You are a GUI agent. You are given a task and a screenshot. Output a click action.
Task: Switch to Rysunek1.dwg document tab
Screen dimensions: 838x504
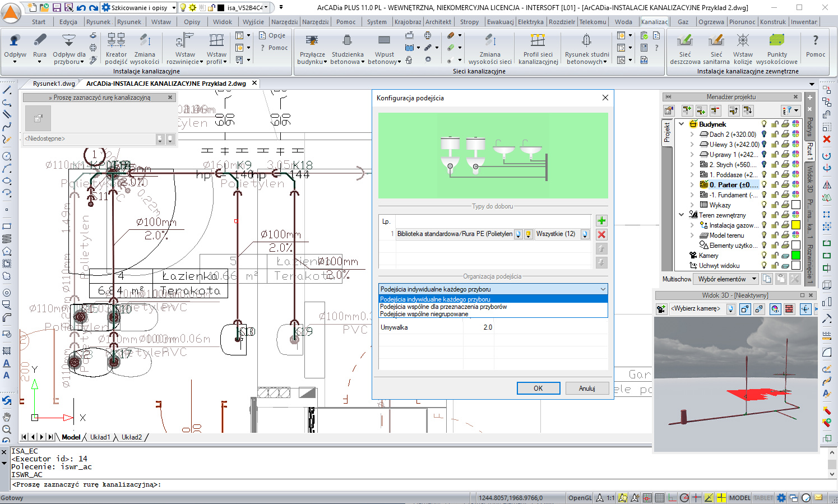pyautogui.click(x=54, y=84)
